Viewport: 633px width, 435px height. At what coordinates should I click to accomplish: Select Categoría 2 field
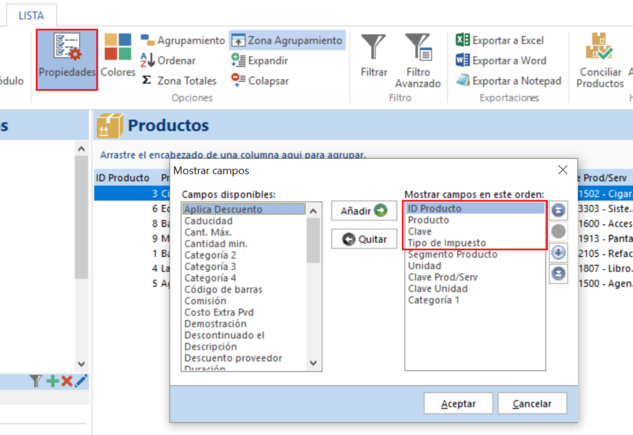244,255
